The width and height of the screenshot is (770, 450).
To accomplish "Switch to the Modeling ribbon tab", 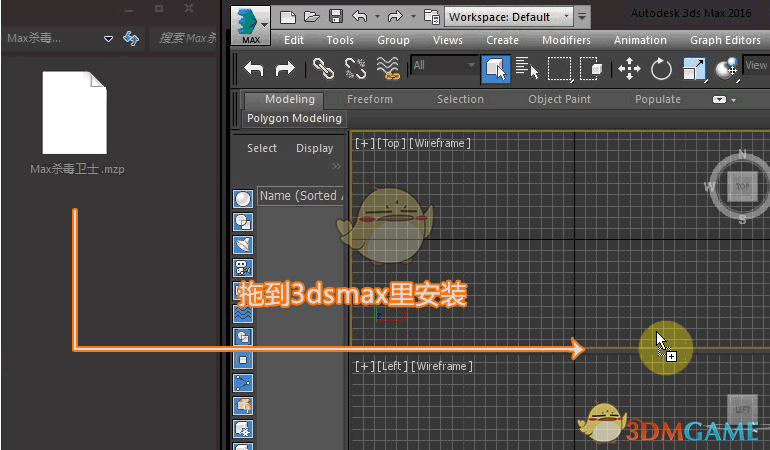I will point(290,99).
